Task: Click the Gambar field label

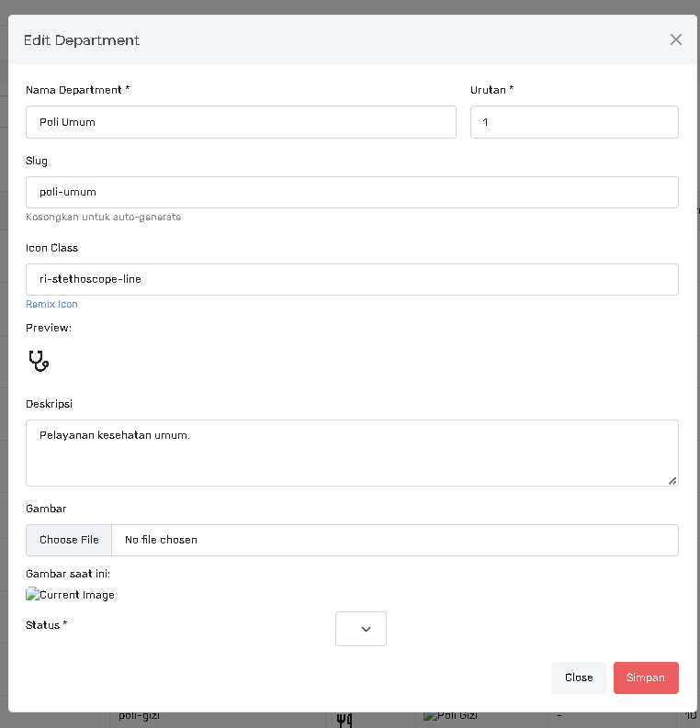Action: 46,509
